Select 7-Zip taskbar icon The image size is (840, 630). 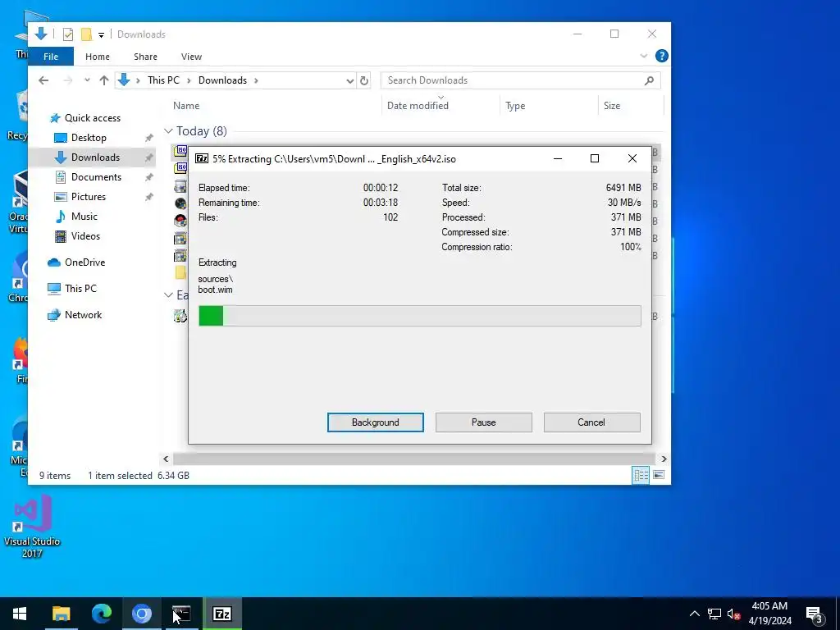pos(221,614)
